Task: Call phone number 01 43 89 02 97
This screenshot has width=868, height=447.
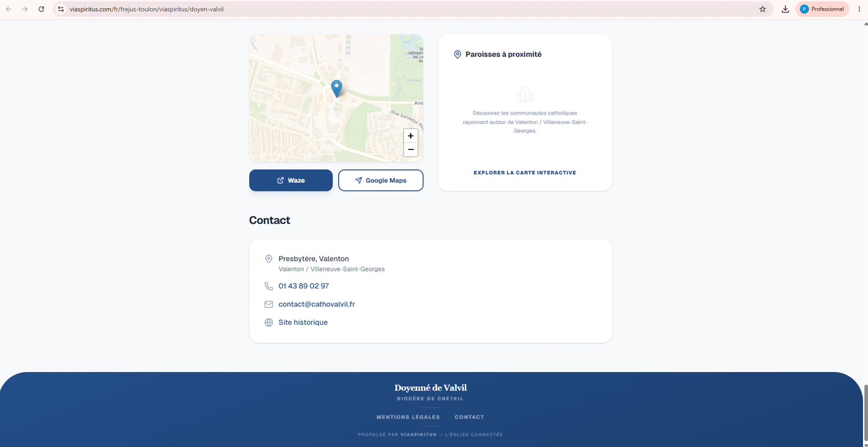Action: [304, 286]
